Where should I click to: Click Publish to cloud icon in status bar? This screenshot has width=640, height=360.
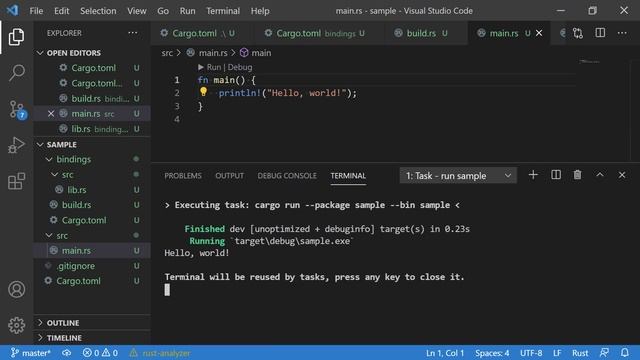pos(67,353)
